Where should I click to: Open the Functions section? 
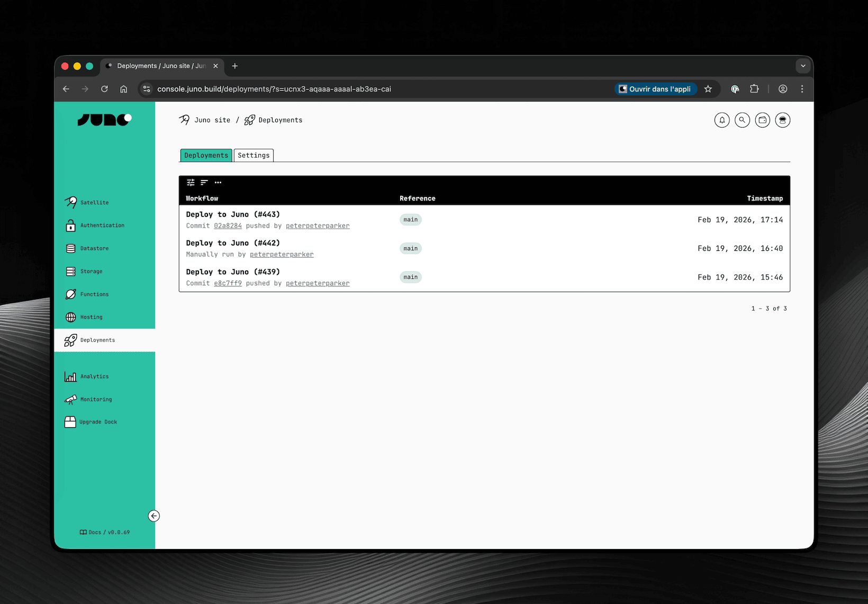94,294
